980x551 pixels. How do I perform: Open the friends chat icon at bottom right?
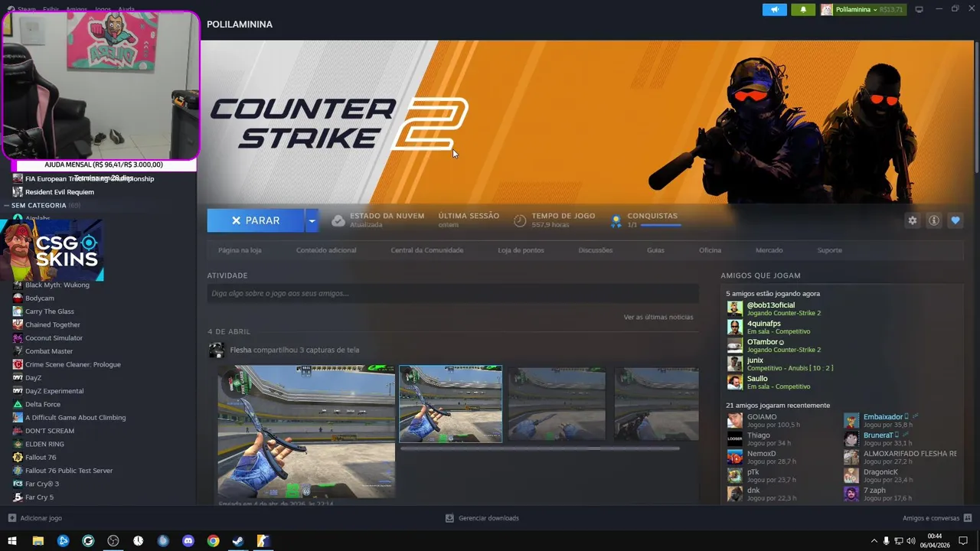[x=969, y=518]
